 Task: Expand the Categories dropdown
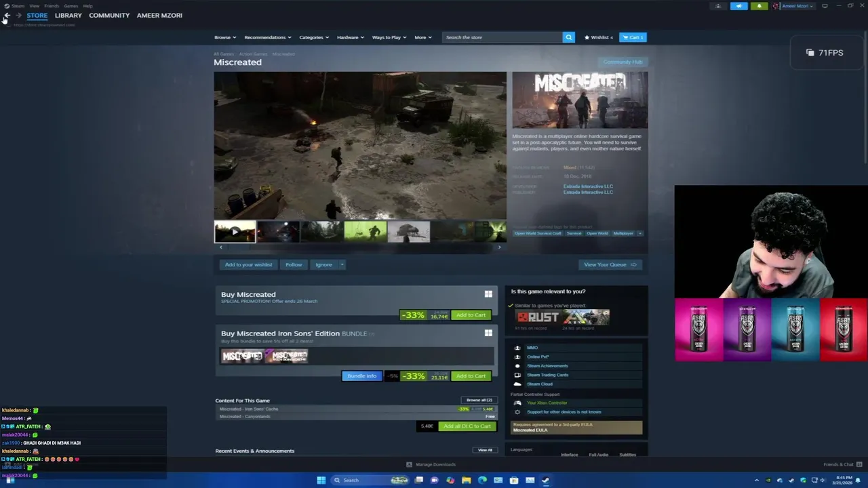click(x=314, y=37)
